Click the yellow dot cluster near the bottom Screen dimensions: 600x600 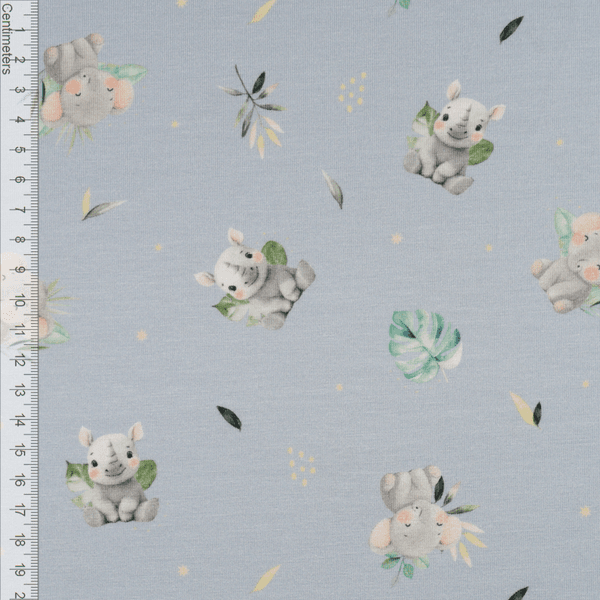[301, 465]
